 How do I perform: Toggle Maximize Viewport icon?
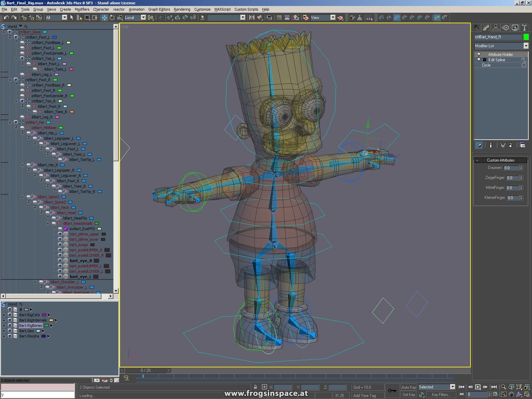point(527,394)
